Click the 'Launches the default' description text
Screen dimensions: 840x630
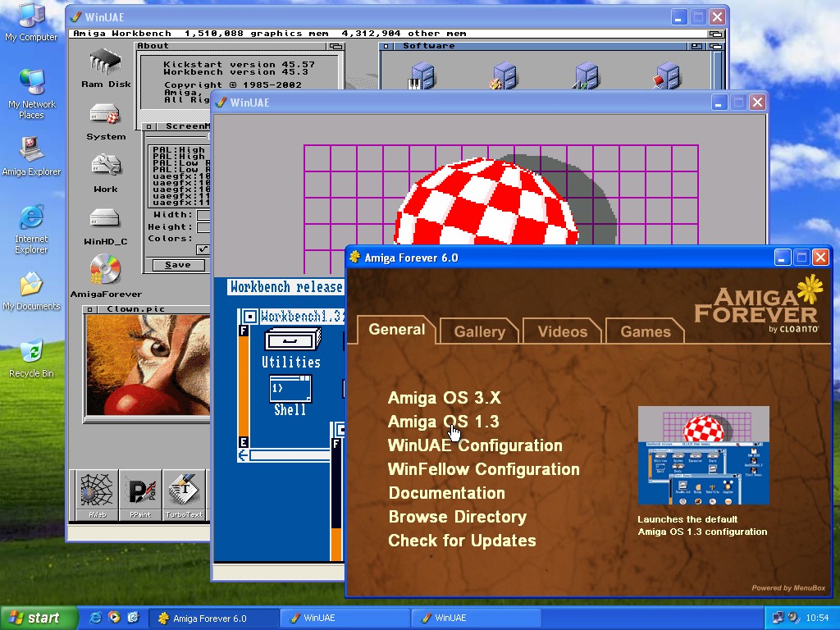point(687,519)
